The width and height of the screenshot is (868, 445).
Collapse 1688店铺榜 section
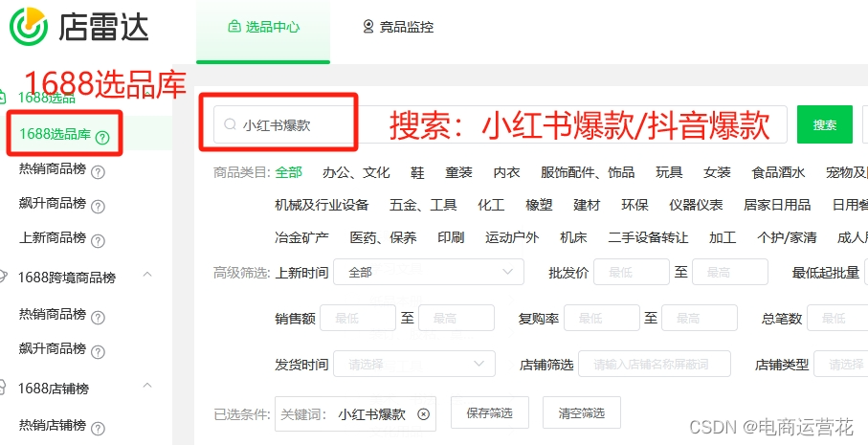[x=147, y=385]
